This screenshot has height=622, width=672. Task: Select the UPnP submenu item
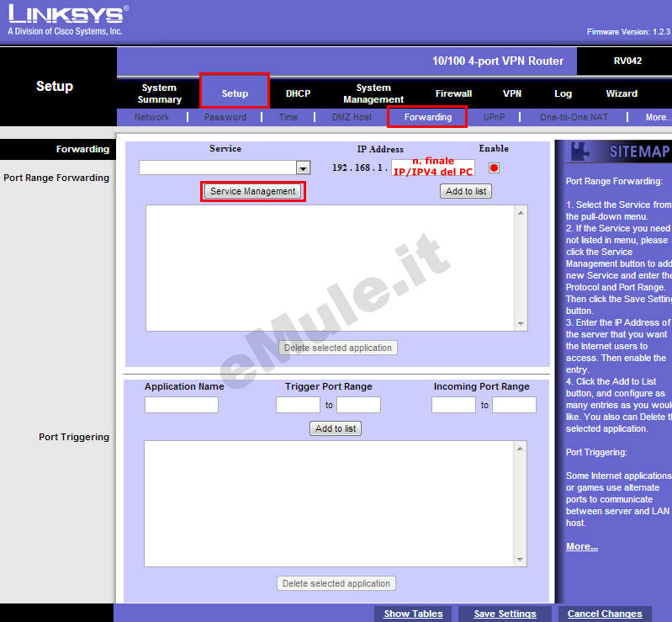(x=495, y=117)
